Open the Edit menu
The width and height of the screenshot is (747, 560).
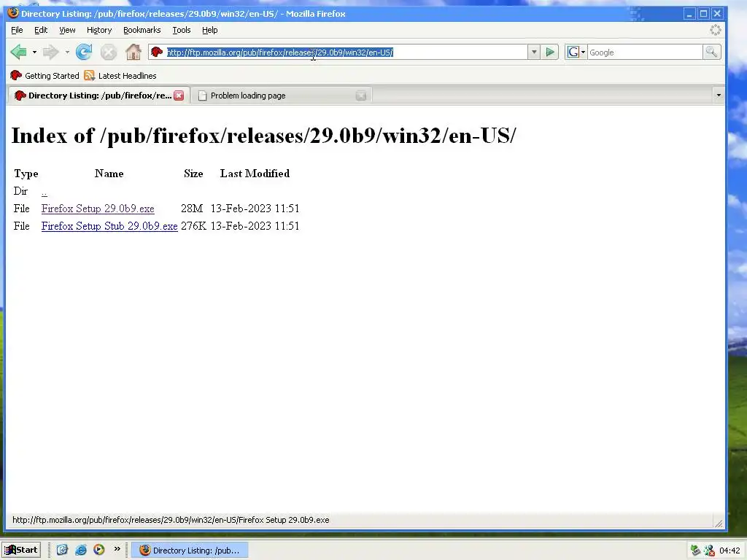point(41,30)
